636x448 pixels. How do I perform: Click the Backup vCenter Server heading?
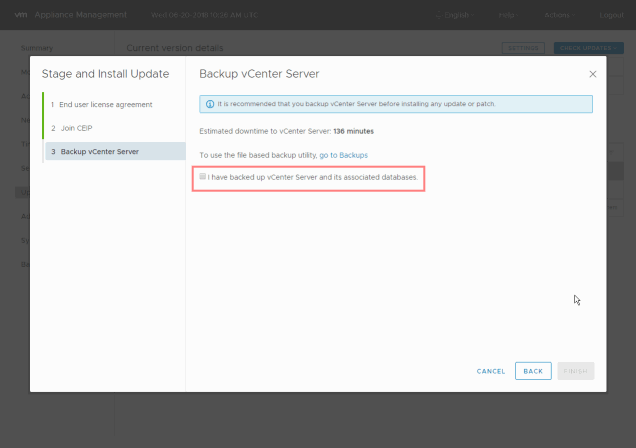[259, 74]
